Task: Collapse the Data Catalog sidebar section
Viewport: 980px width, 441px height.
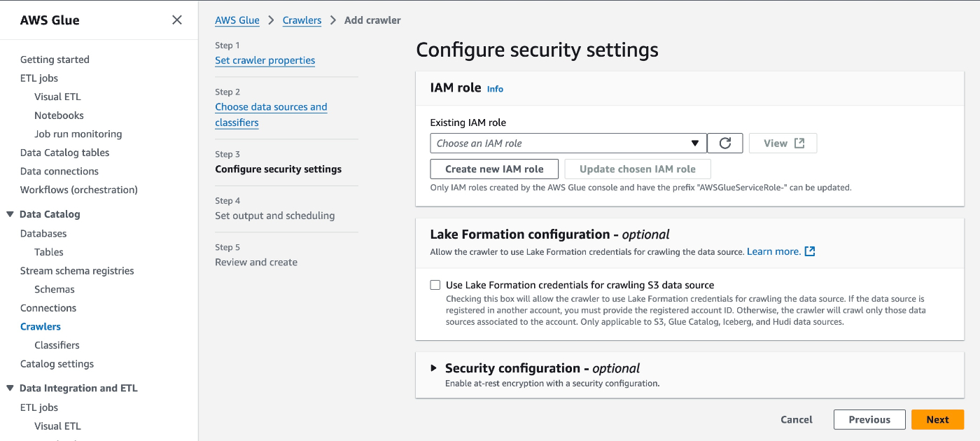Action: point(10,214)
